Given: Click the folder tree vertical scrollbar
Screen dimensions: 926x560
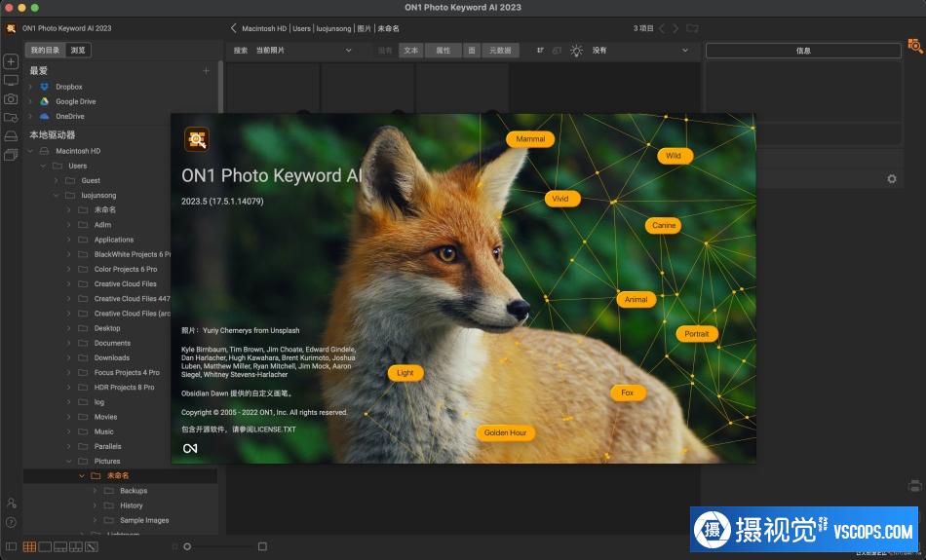Looking at the screenshot, I should (x=221, y=88).
